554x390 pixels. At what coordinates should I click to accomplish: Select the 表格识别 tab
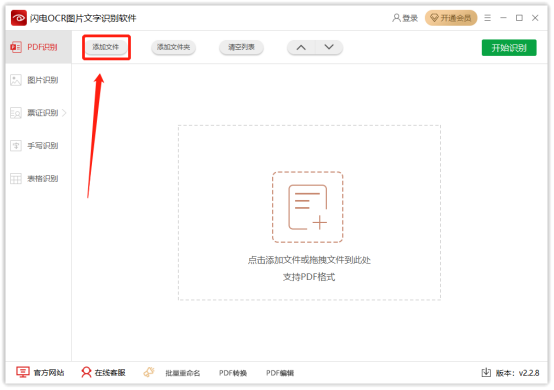coord(38,178)
